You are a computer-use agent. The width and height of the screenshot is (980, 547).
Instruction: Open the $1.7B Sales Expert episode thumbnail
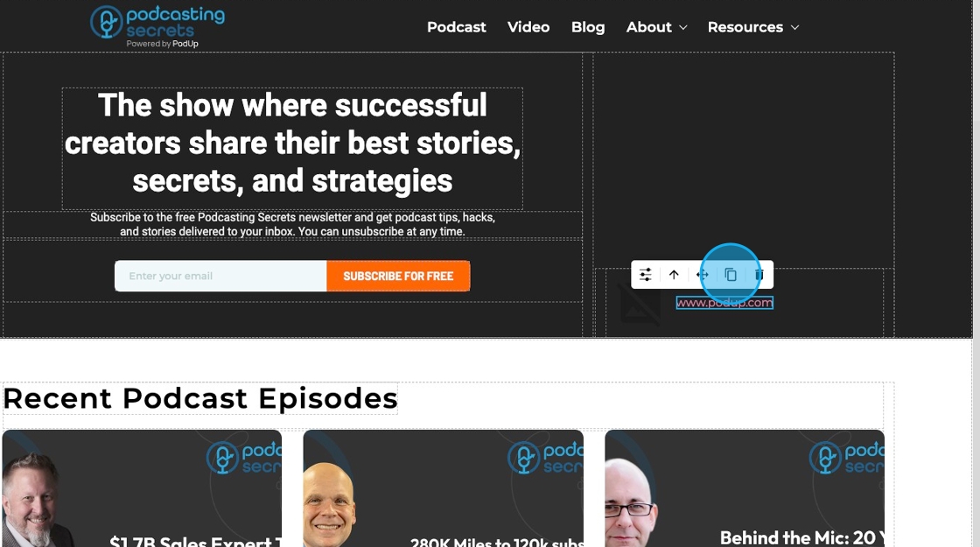click(x=142, y=488)
